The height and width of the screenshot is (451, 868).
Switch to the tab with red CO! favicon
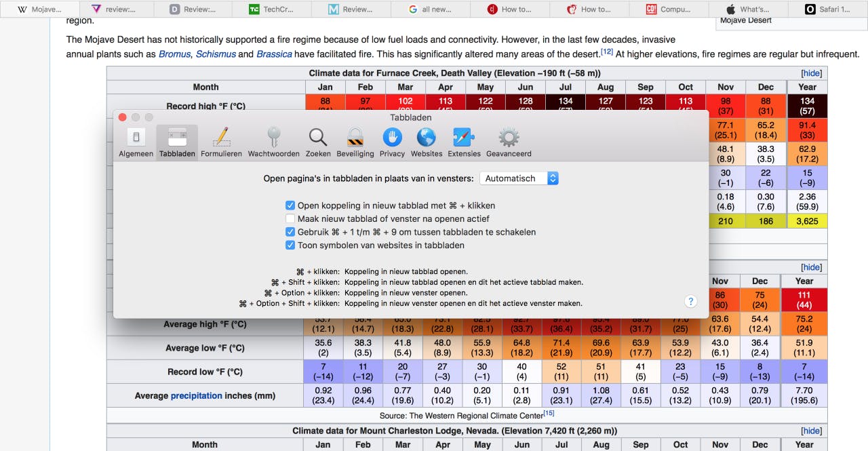(669, 9)
